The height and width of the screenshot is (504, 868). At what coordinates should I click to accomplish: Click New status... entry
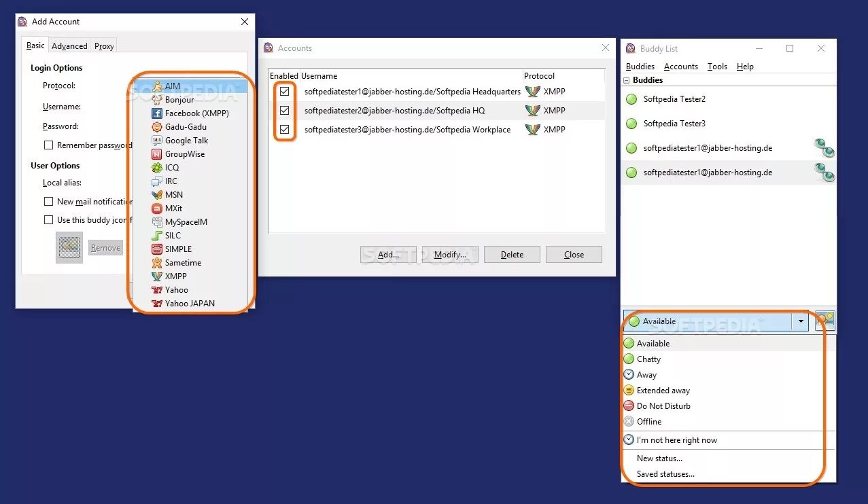pyautogui.click(x=728, y=458)
